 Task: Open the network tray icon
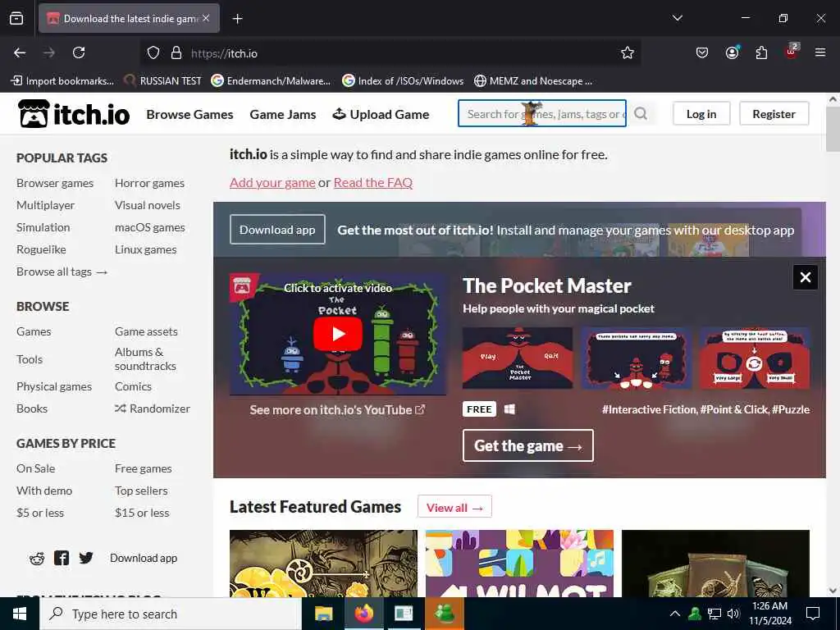pyautogui.click(x=714, y=614)
